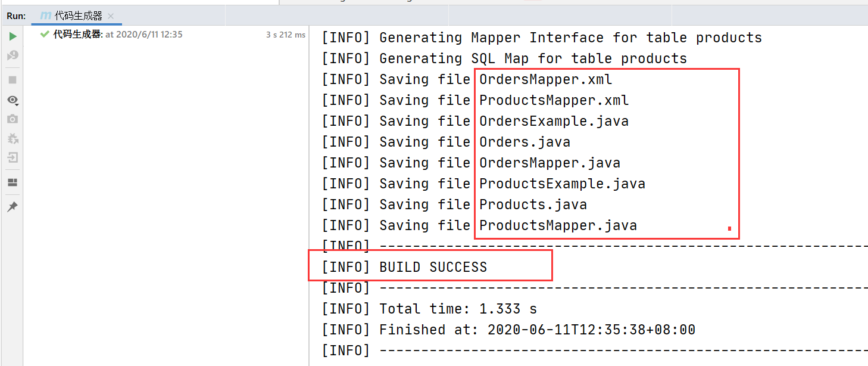Click the run timestamp 2020/6/11 12:35
The height and width of the screenshot is (366, 868).
tap(144, 35)
